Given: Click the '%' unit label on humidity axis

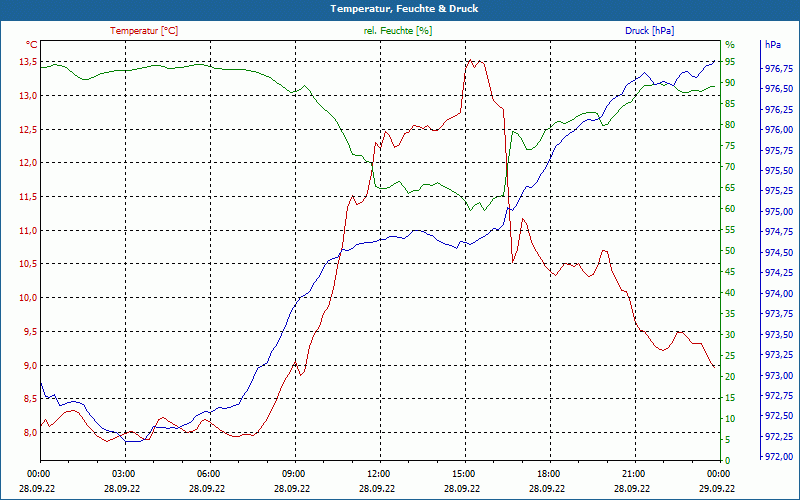Looking at the screenshot, I should [730, 45].
